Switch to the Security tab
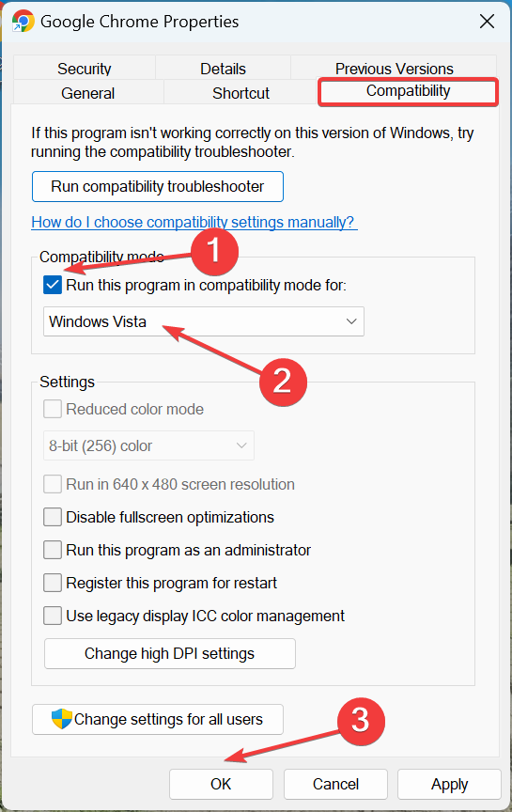The image size is (512, 812). 85,69
